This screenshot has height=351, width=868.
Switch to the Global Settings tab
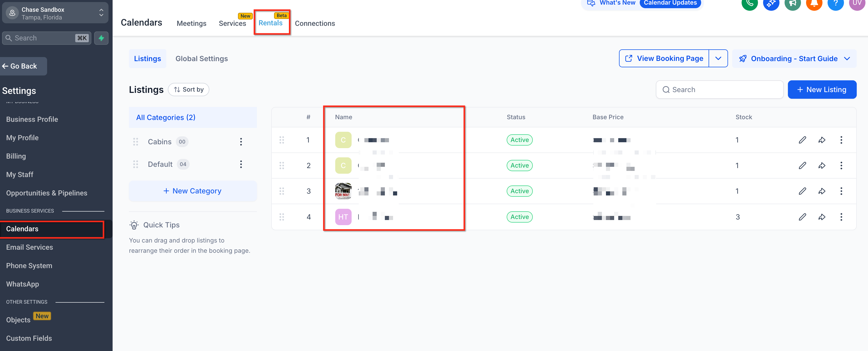[201, 59]
